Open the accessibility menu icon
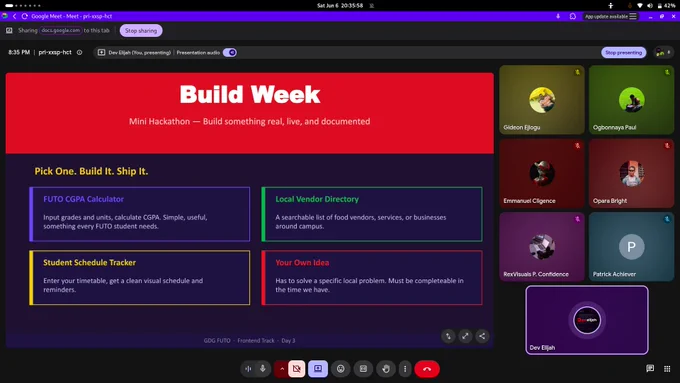 [611, 6]
